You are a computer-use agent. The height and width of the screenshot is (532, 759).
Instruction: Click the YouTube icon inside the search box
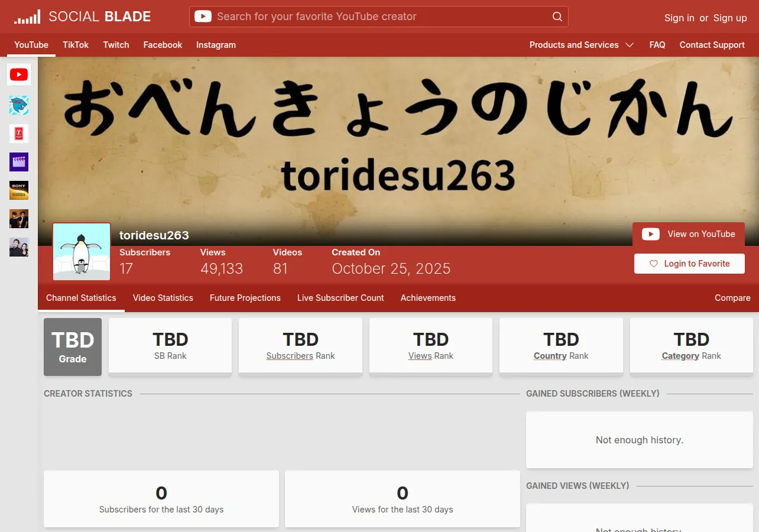203,17
